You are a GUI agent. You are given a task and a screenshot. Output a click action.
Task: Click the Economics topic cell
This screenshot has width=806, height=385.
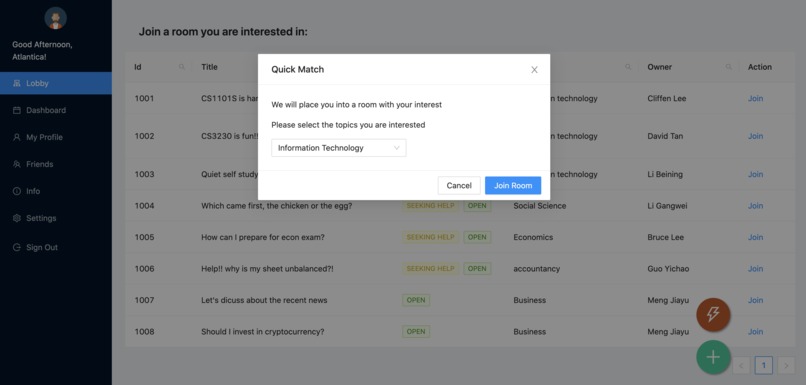point(533,237)
